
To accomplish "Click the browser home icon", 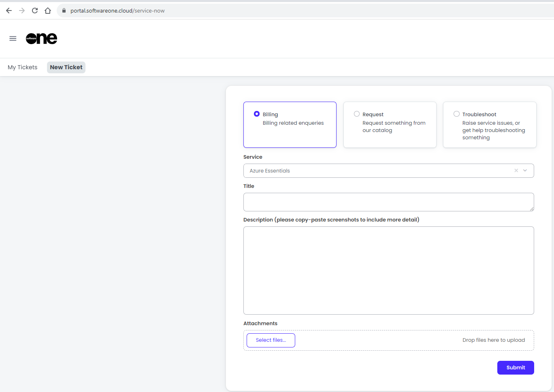I will click(x=48, y=11).
